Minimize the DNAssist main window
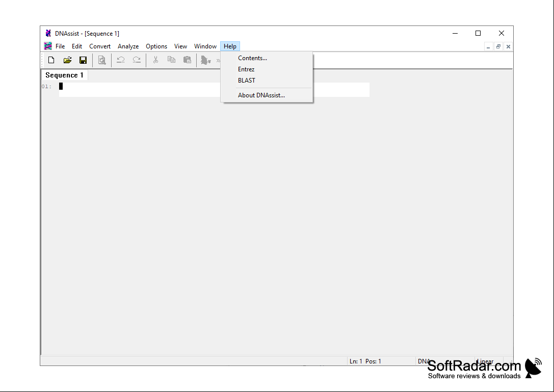 point(455,33)
